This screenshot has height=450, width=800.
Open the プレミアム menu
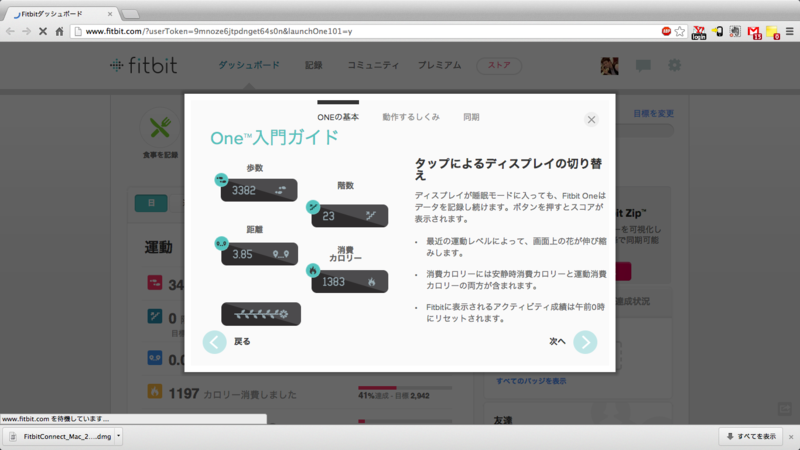(439, 65)
